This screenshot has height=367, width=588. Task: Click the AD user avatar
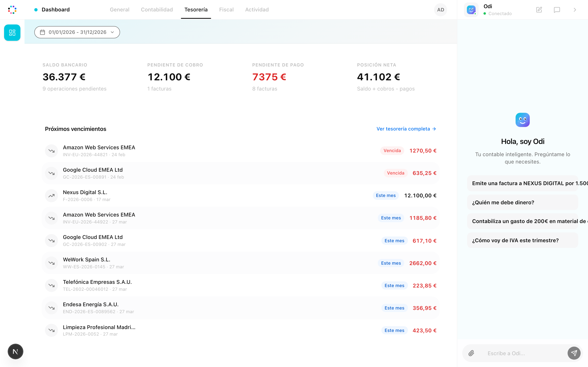point(440,10)
